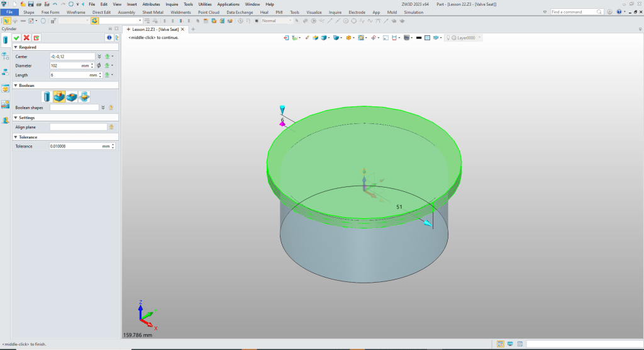Collapse the Boolean section

[x=15, y=85]
